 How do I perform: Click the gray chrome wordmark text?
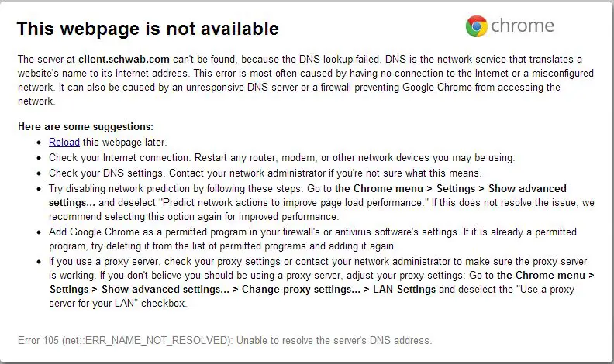[x=523, y=26]
